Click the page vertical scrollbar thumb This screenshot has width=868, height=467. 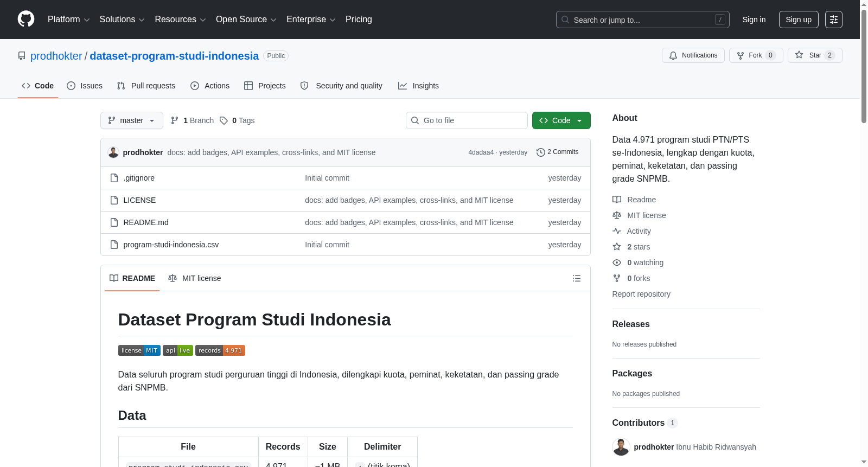[x=864, y=66]
